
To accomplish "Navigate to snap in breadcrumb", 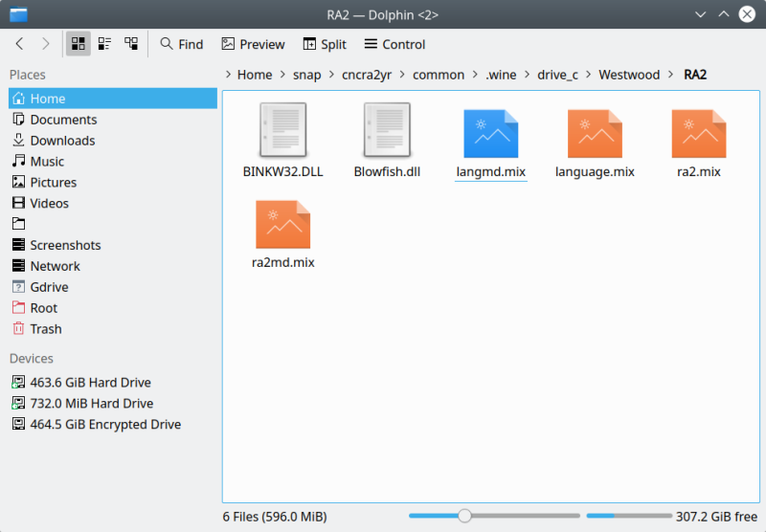I will (x=306, y=75).
